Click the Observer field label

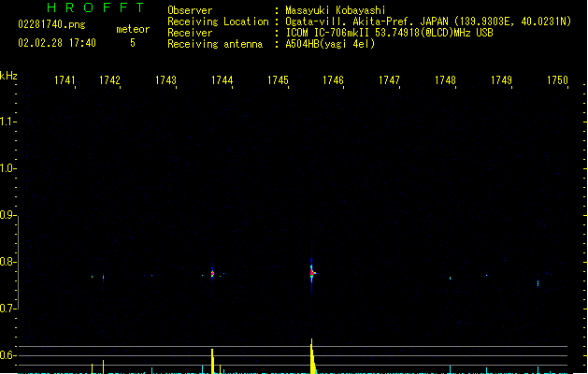(x=190, y=10)
